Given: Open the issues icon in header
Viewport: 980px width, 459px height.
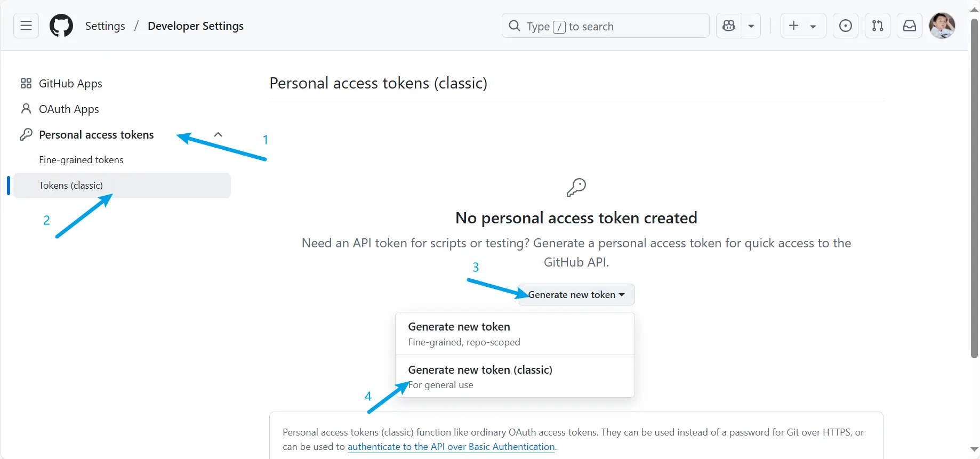Looking at the screenshot, I should pyautogui.click(x=846, y=26).
